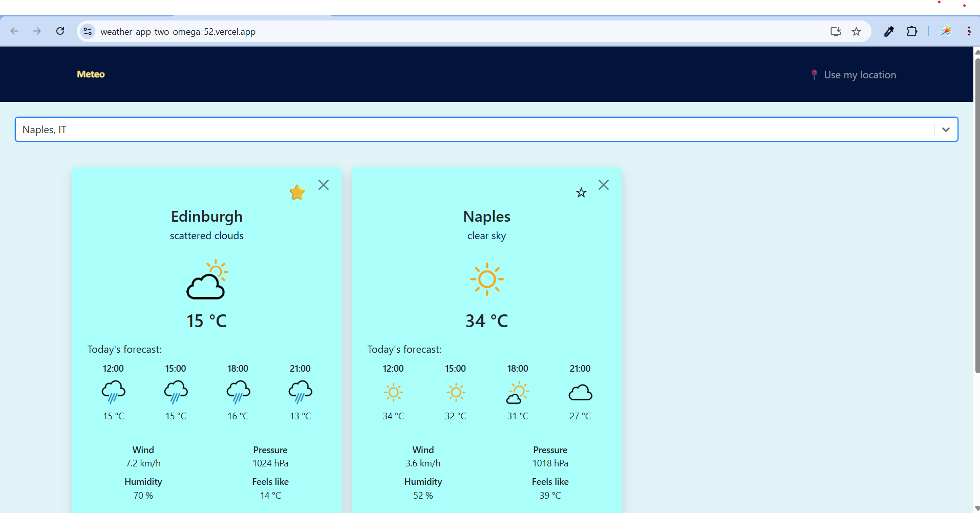
Task: Click the address bar URL text
Action: tap(178, 32)
